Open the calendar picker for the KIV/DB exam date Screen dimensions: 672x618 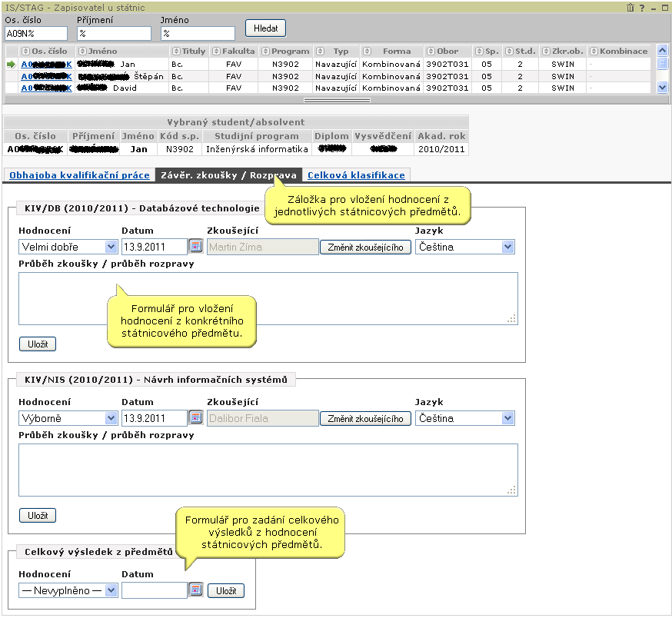pyautogui.click(x=196, y=247)
